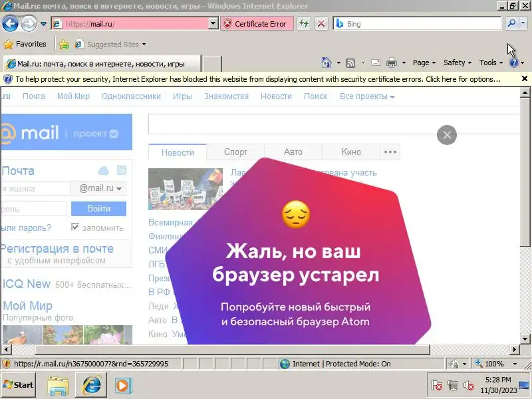The width and height of the screenshot is (532, 399).
Task: Open Мой Мир in top navigation
Action: [73, 96]
